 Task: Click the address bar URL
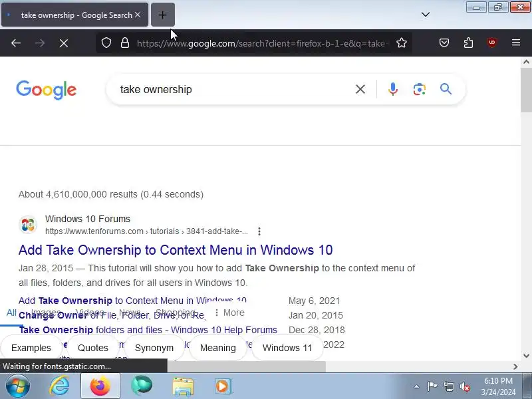261,43
